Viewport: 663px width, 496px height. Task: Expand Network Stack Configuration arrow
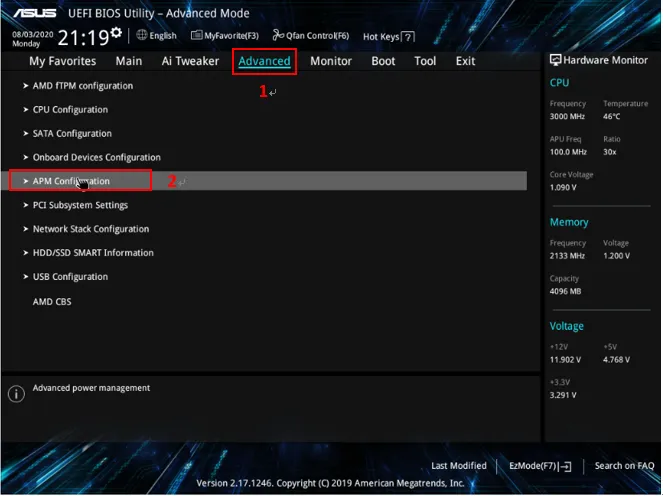tap(26, 229)
